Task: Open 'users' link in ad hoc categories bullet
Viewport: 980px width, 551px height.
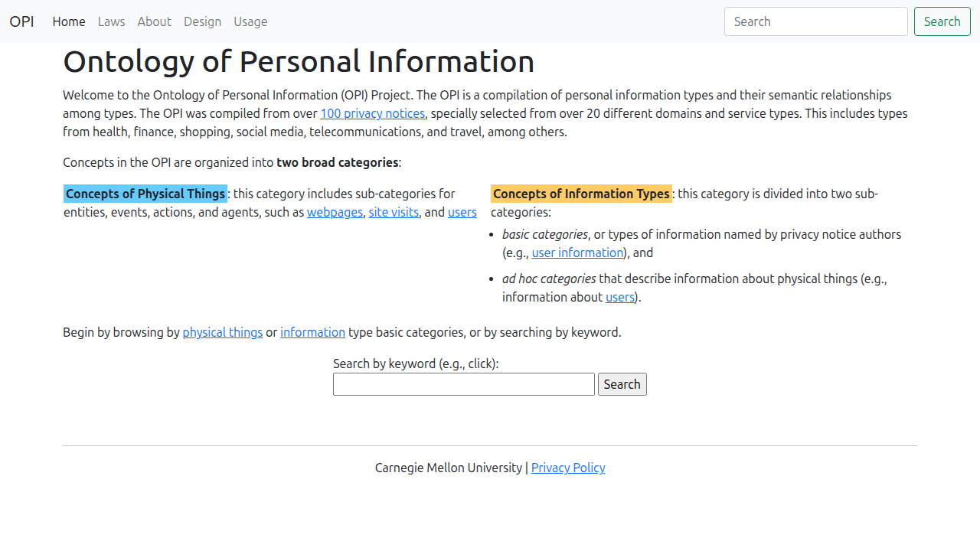Action: [620, 297]
